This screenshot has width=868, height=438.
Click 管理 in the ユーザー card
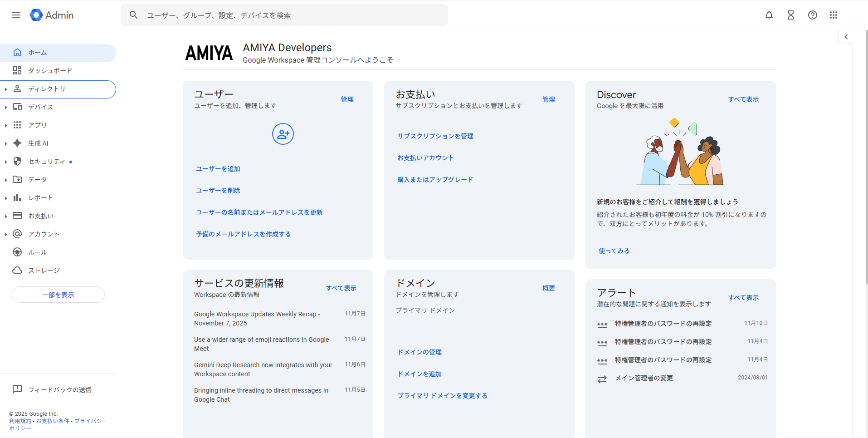coord(347,99)
